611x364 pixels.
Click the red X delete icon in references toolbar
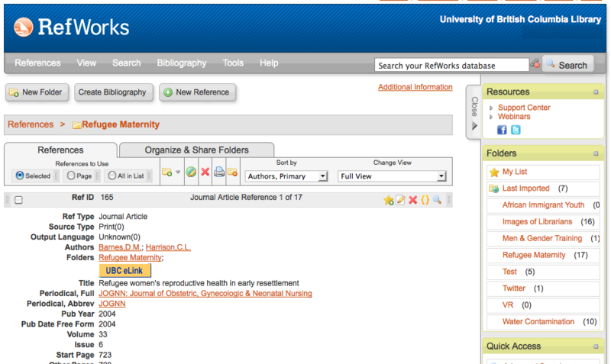tap(205, 172)
